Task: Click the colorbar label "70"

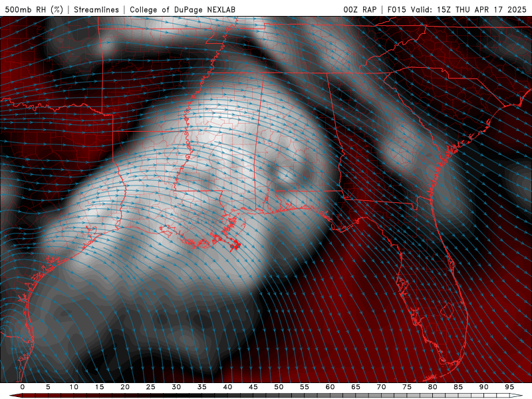Action: (381, 387)
